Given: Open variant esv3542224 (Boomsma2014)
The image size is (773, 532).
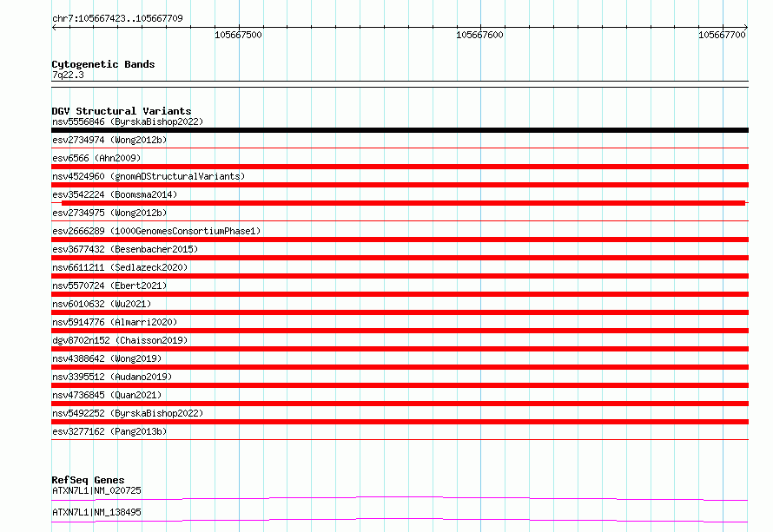Looking at the screenshot, I should tap(115, 194).
